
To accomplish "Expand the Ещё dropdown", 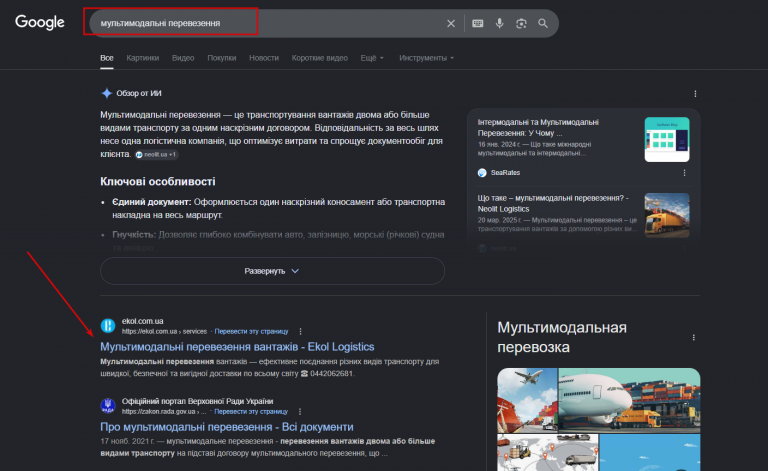I will [372, 58].
